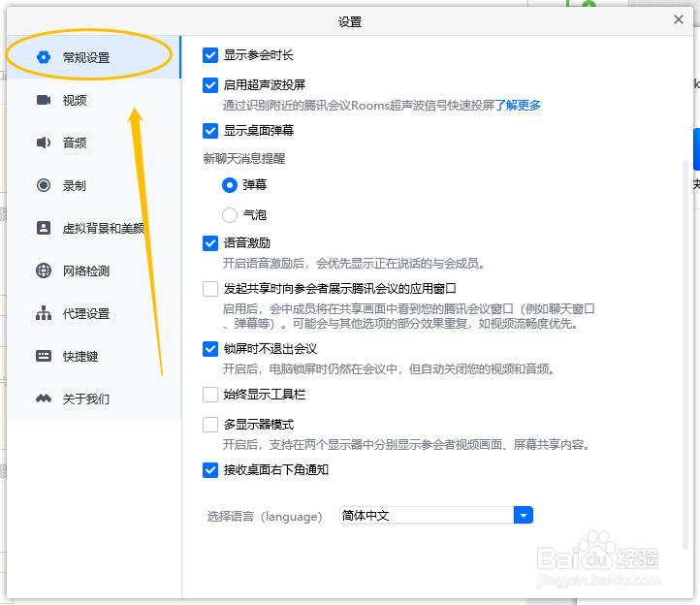
Task: Open the 录制 settings tab
Action: 93,185
